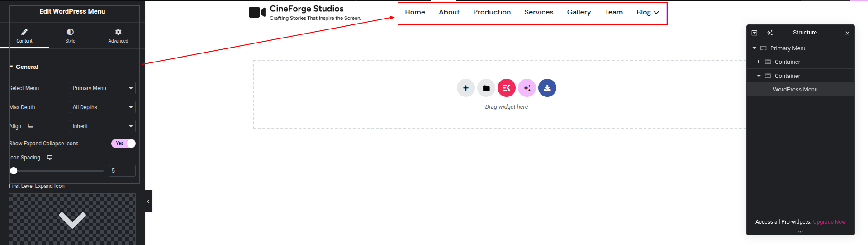Open the Align dropdown set to Inherit
Screen dimensions: 868x245
point(102,126)
